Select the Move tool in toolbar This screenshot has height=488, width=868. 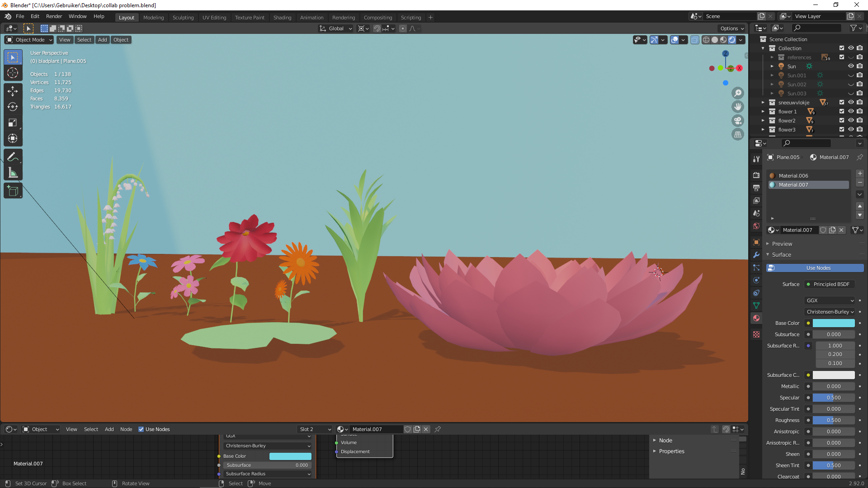[13, 91]
